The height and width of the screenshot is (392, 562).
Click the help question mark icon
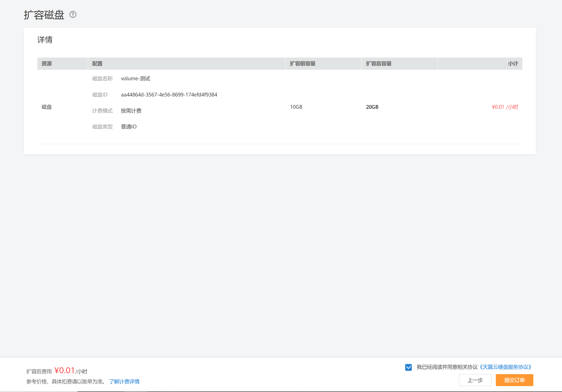coord(73,15)
